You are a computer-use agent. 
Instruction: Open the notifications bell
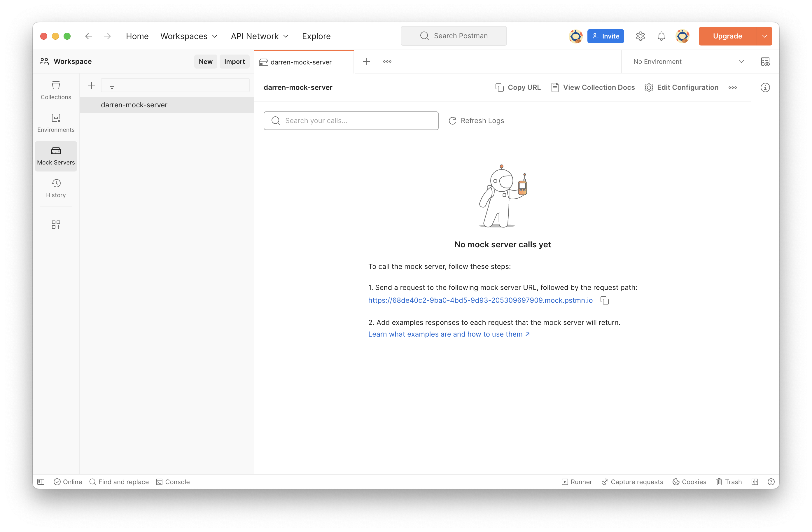click(661, 36)
